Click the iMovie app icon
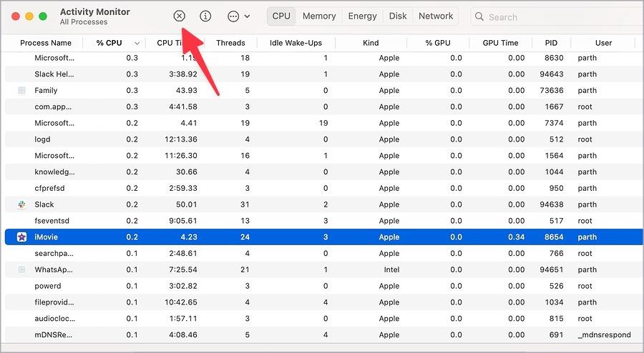This screenshot has width=644, height=353. click(21, 237)
